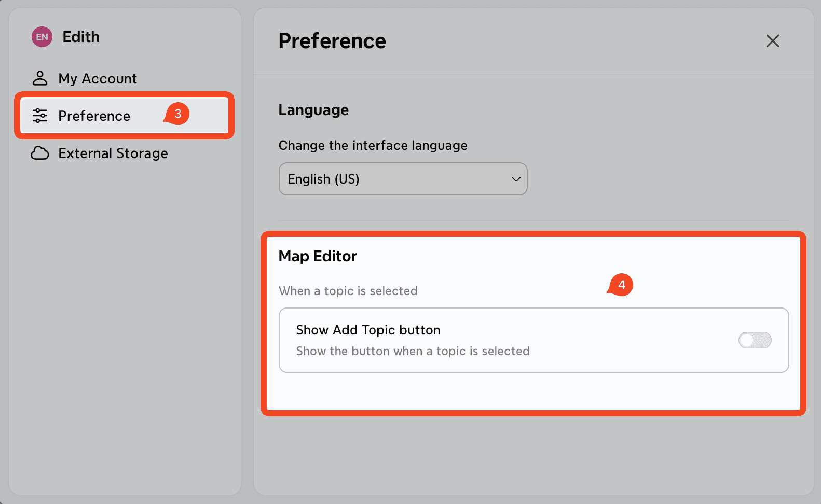821x504 pixels.
Task: Expand the language selector chevron arrow
Action: tap(516, 179)
